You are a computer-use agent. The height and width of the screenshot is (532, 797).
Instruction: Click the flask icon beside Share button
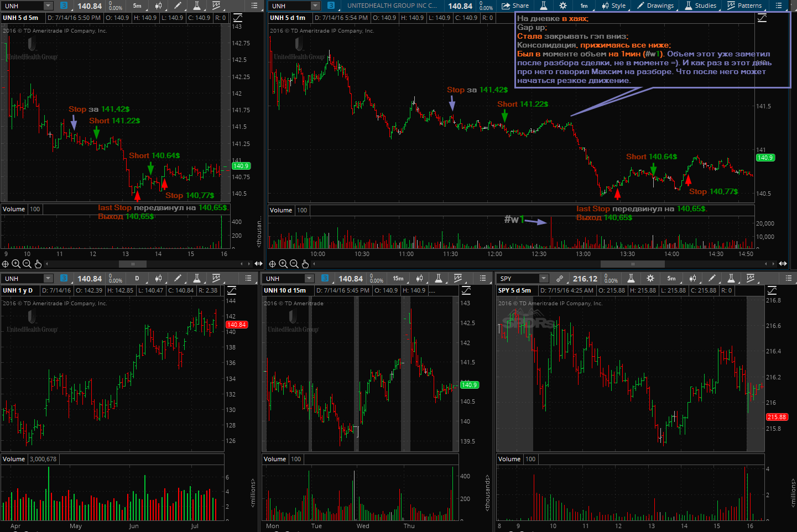tap(544, 6)
